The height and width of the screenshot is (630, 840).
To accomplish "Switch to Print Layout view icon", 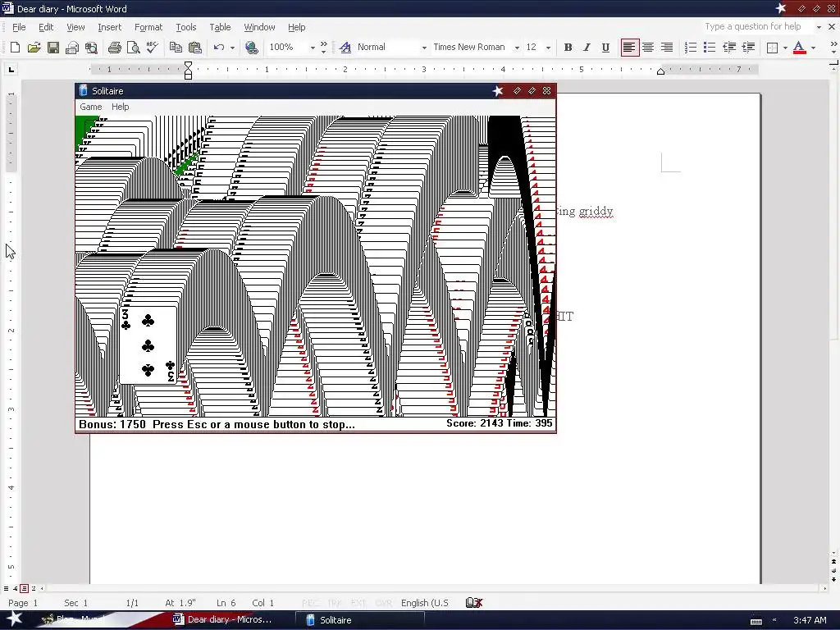I will 24,588.
